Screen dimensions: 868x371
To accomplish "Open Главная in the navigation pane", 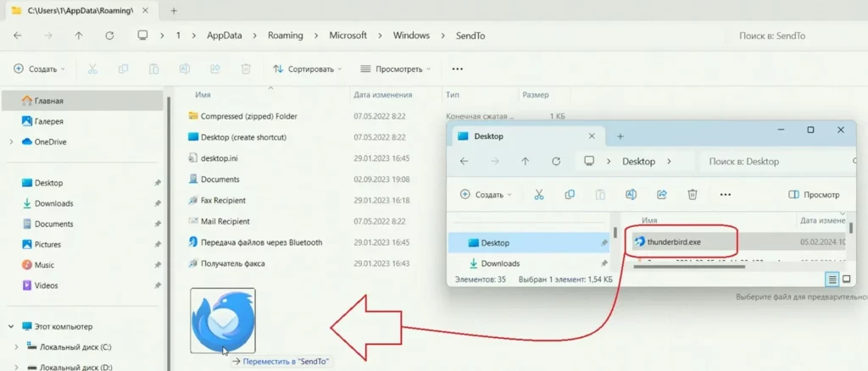I will pos(82,101).
